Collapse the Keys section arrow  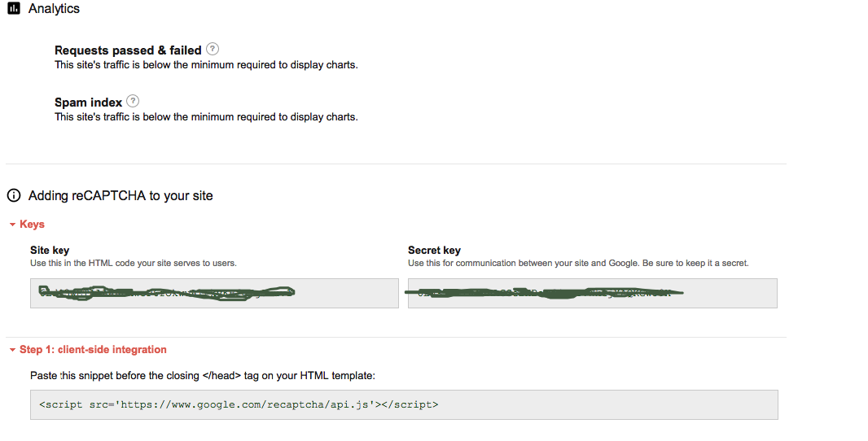12,225
